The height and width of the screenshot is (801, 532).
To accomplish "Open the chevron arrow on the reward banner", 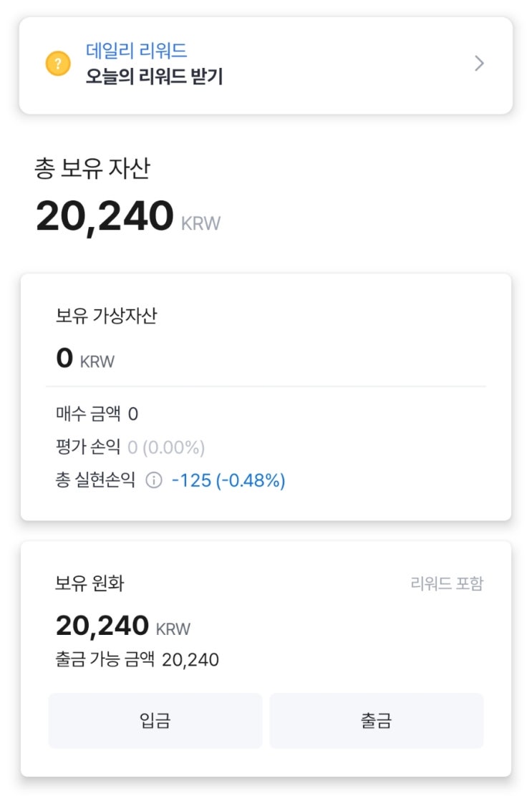I will point(479,64).
